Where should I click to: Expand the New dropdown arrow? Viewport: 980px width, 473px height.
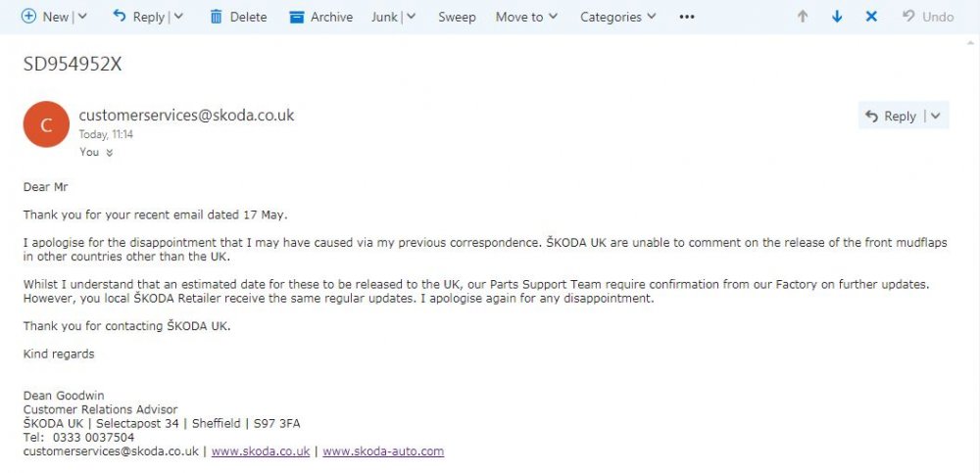(82, 17)
